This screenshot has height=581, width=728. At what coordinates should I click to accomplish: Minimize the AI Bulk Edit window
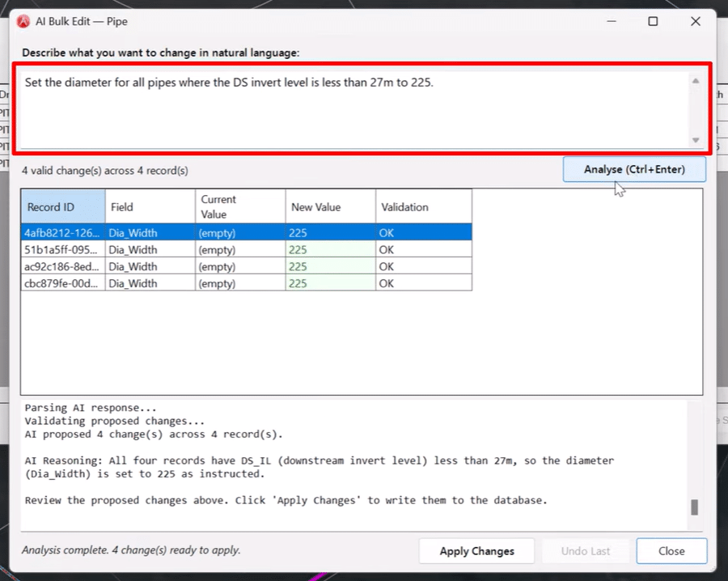coord(612,21)
